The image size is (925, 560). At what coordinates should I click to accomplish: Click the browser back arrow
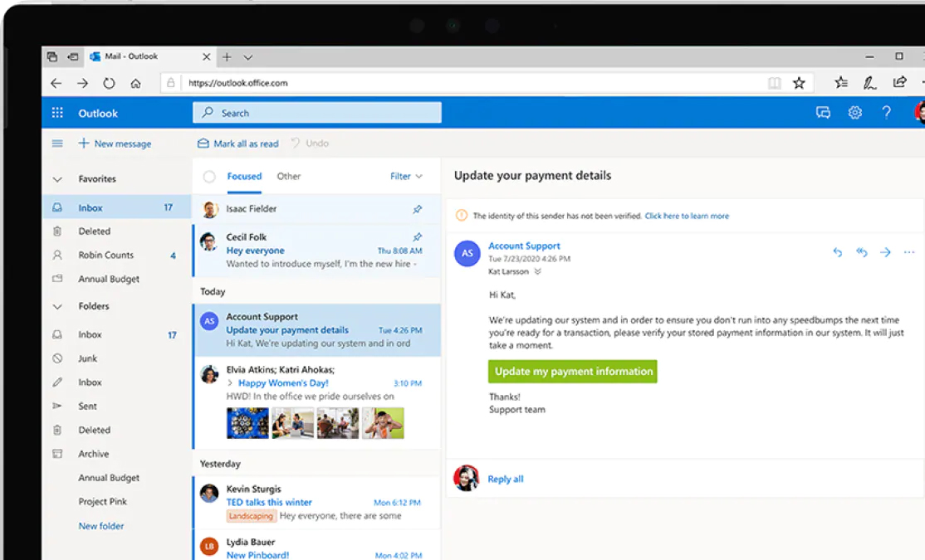[56, 83]
